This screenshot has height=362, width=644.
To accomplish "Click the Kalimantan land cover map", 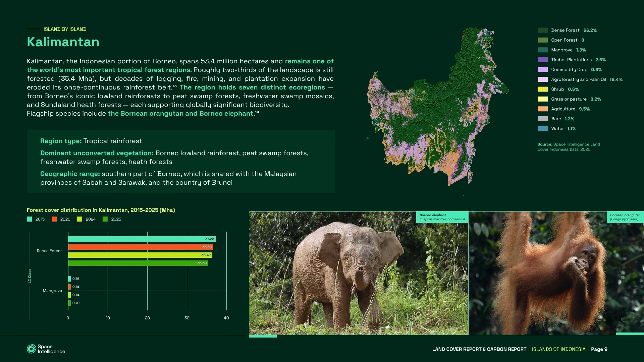I will [x=436, y=111].
